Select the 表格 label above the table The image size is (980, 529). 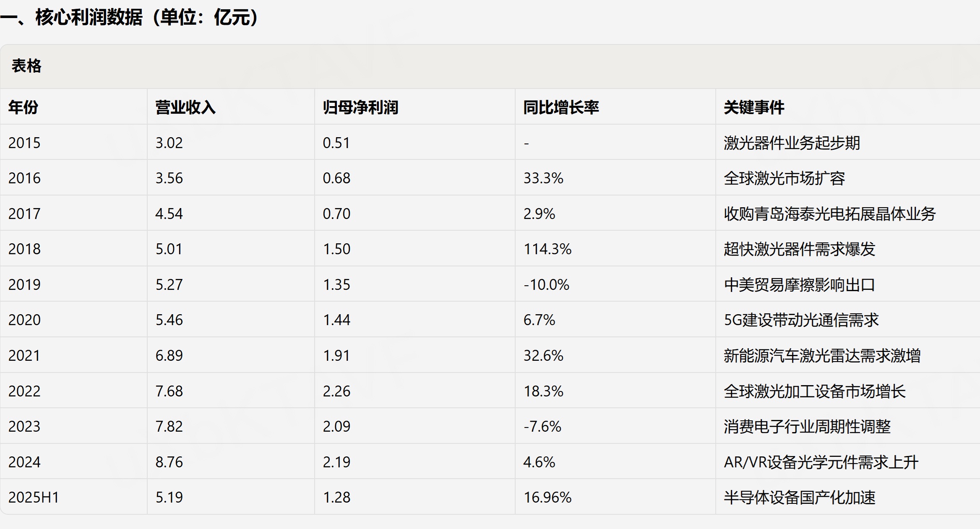[x=26, y=66]
